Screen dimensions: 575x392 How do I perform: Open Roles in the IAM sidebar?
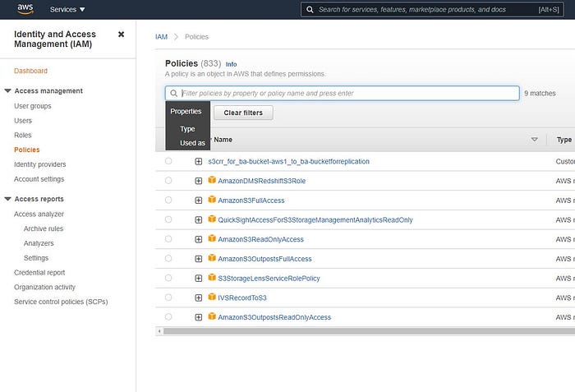[x=23, y=135]
